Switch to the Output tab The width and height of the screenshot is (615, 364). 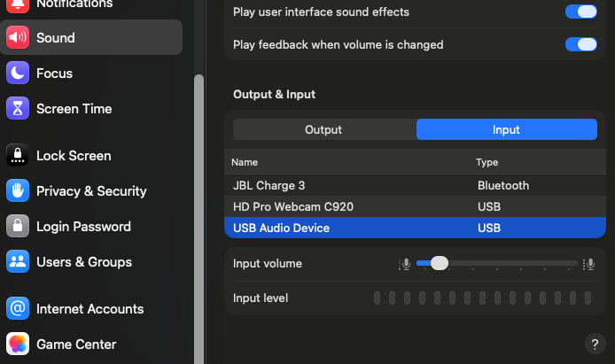323,129
